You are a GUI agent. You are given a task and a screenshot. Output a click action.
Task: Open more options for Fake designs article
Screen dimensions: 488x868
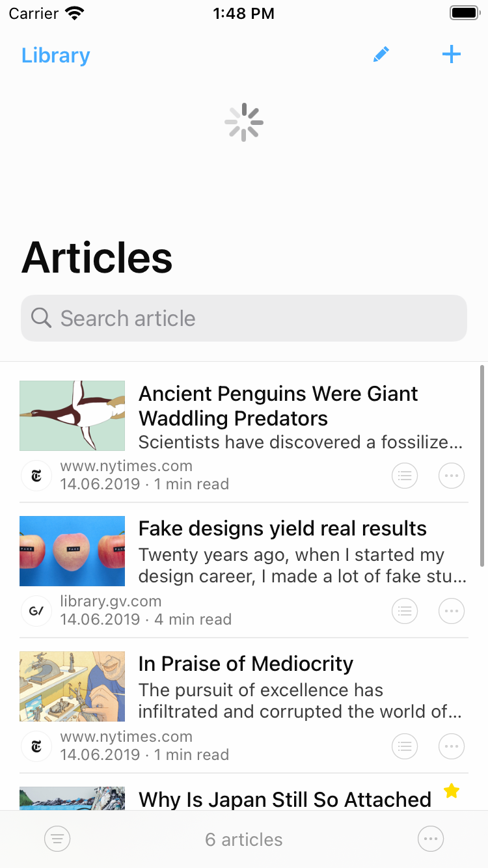coord(452,611)
